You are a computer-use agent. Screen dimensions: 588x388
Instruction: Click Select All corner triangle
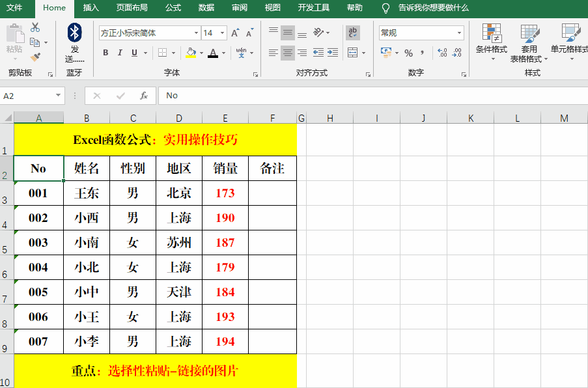[x=8, y=118]
